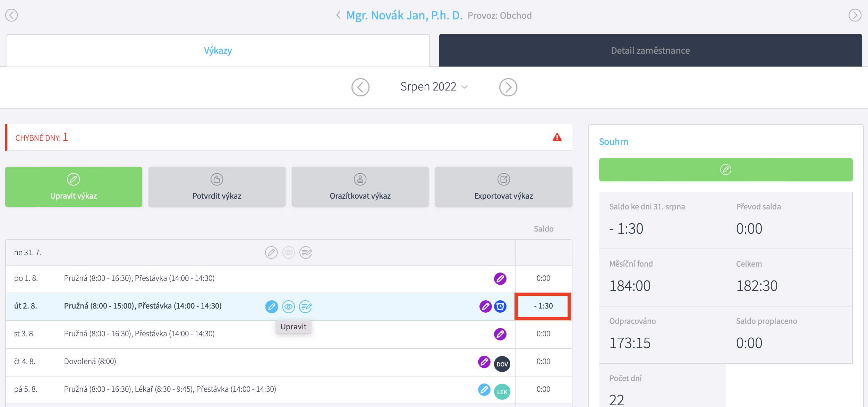Click alarm clock icon in út 2. 8. row

tap(500, 306)
